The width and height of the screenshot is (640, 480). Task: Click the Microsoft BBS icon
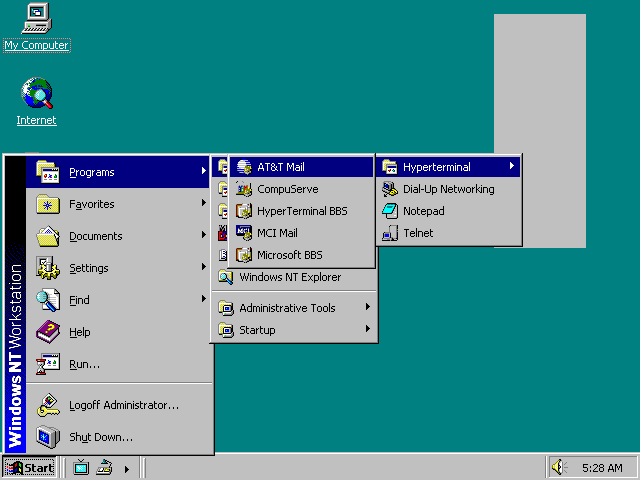pyautogui.click(x=244, y=255)
